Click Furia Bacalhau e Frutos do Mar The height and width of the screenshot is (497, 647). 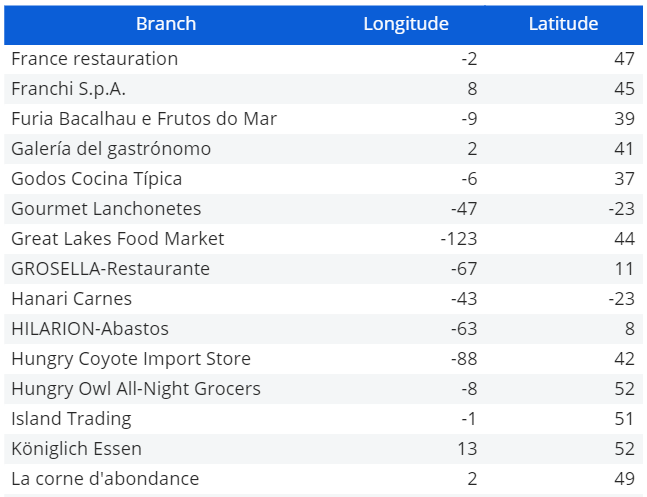click(x=144, y=119)
